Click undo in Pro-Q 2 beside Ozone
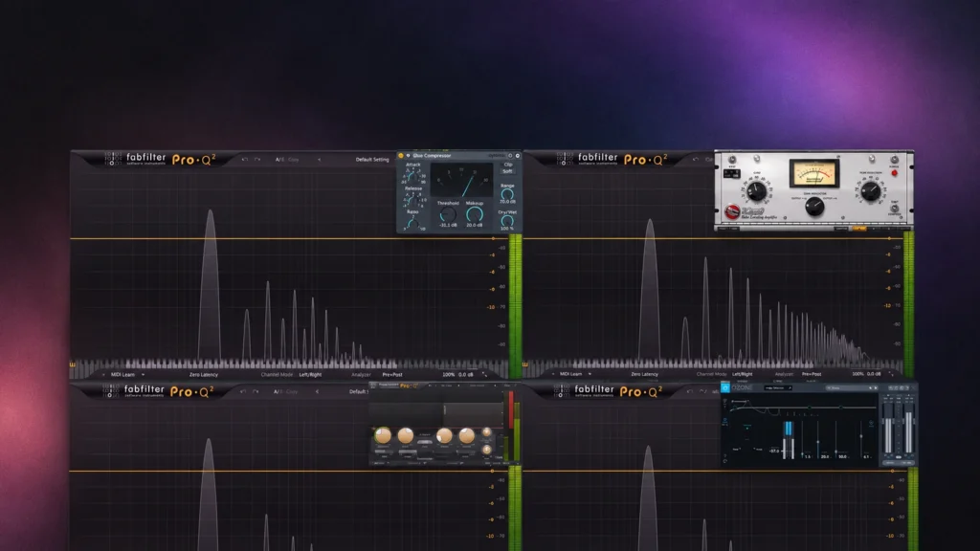Screen dimensions: 980x551 coord(689,391)
